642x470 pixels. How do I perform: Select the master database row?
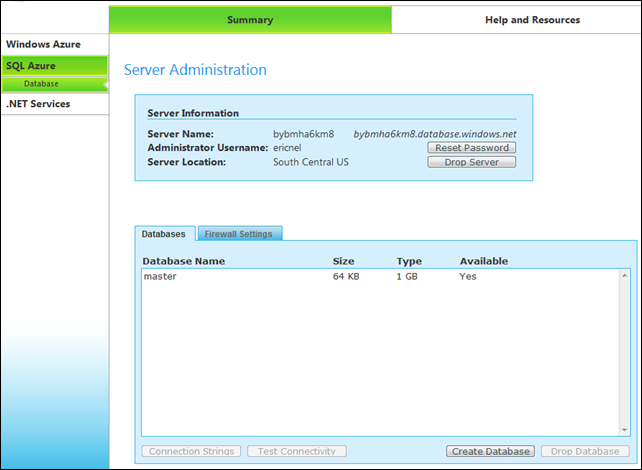[381, 276]
